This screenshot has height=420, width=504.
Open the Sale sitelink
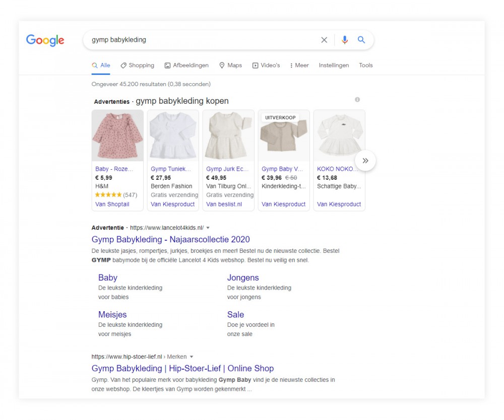[x=235, y=315]
